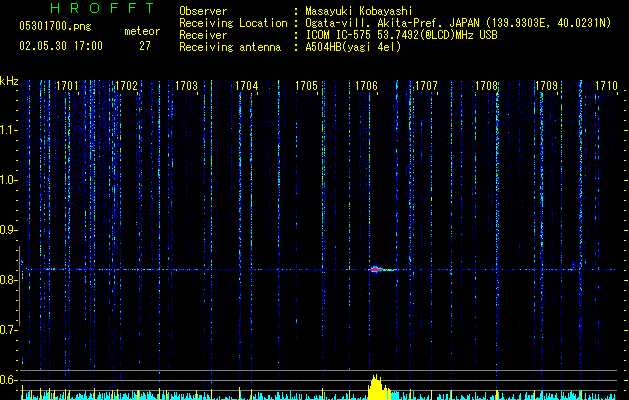
Task: Click the Receiver label
Action: coord(203,35)
